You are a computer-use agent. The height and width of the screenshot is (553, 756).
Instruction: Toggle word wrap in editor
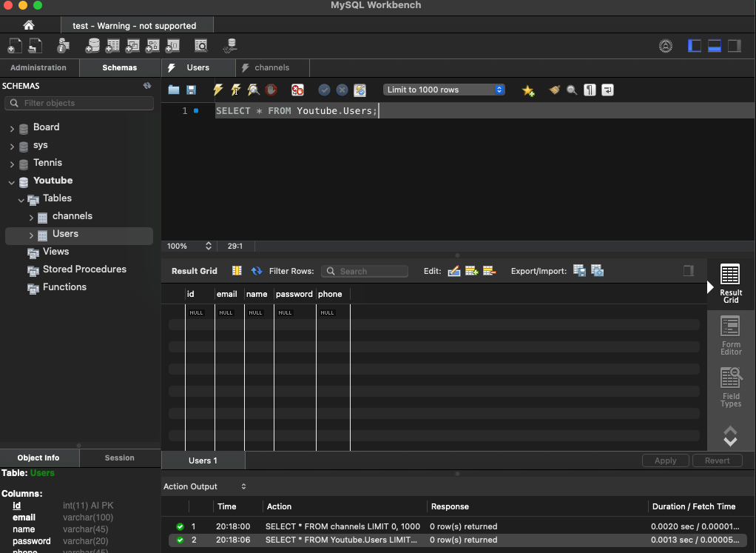click(x=607, y=90)
